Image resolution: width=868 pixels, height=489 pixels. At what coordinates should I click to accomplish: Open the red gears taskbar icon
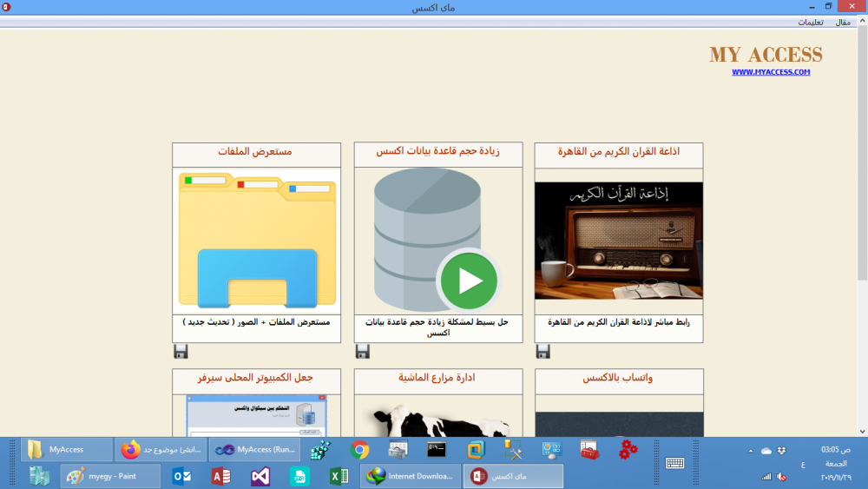[628, 450]
